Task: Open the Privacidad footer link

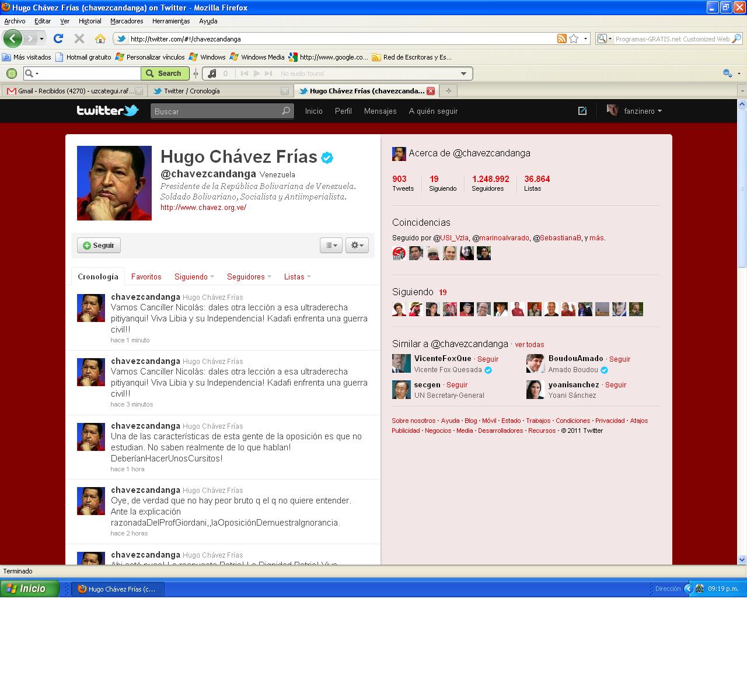Action: coord(610,421)
